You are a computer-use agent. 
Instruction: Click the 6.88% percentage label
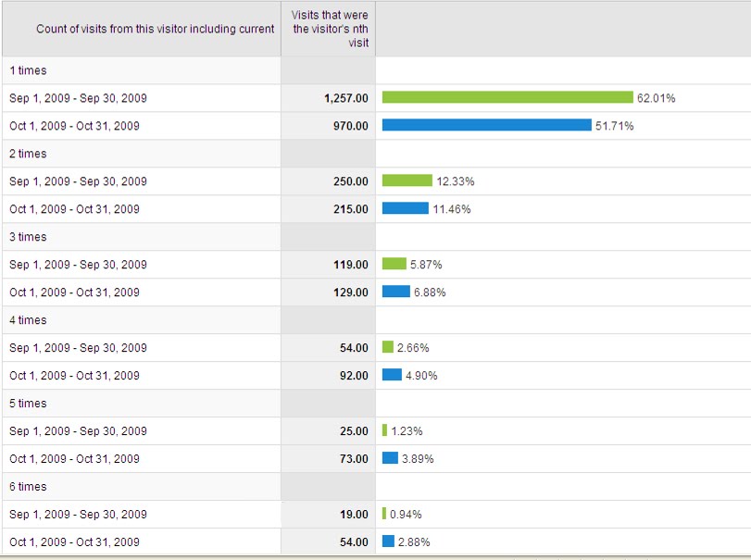tap(430, 292)
